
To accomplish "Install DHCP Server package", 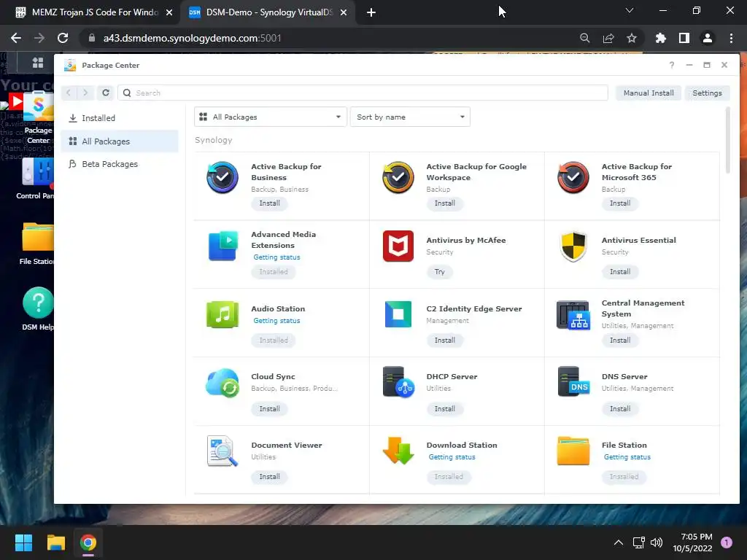I will tap(444, 409).
